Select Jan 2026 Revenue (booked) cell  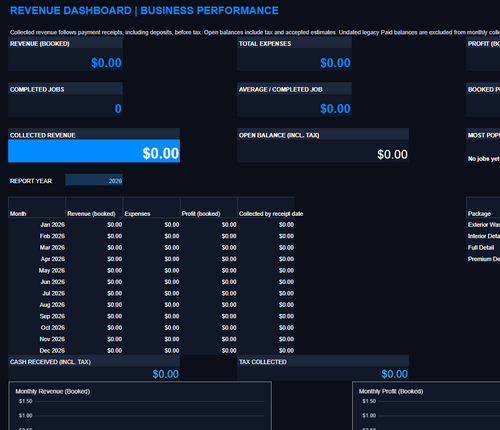click(x=94, y=225)
